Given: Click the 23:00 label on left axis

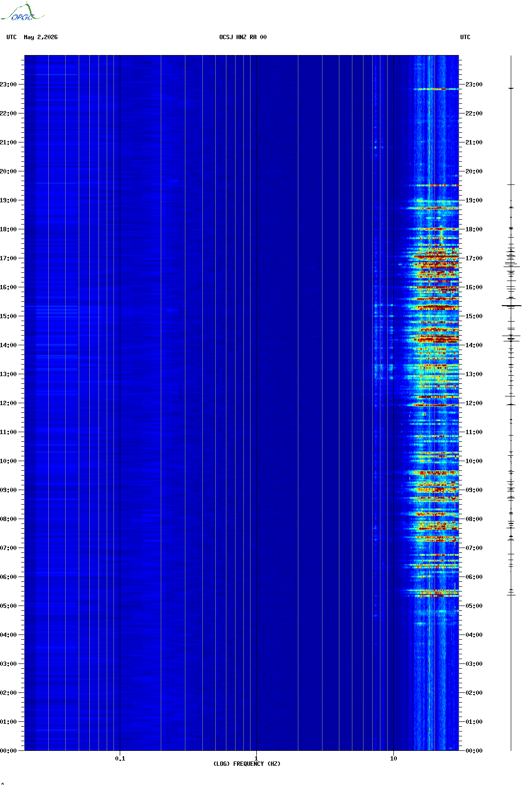Looking at the screenshot, I should pyautogui.click(x=8, y=85).
